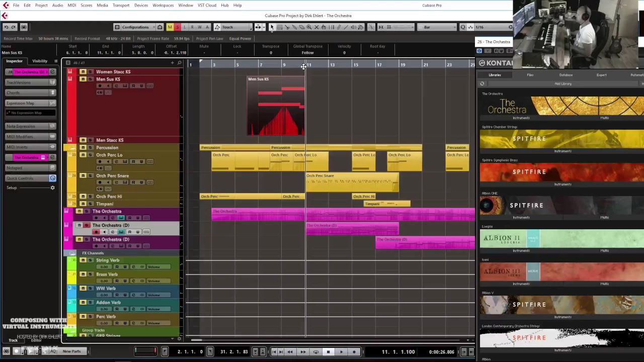Mute the Percussion folder track
The width and height of the screenshot is (644, 362).
(x=83, y=147)
